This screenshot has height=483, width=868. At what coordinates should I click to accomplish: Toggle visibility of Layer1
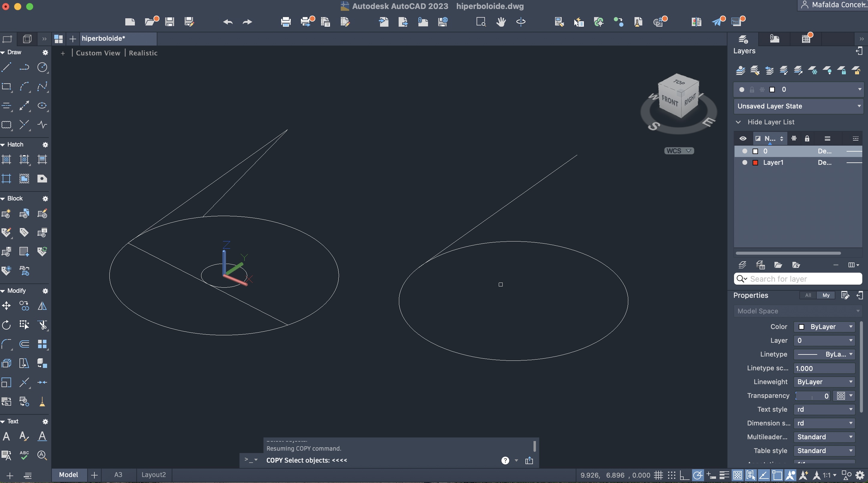pyautogui.click(x=745, y=162)
